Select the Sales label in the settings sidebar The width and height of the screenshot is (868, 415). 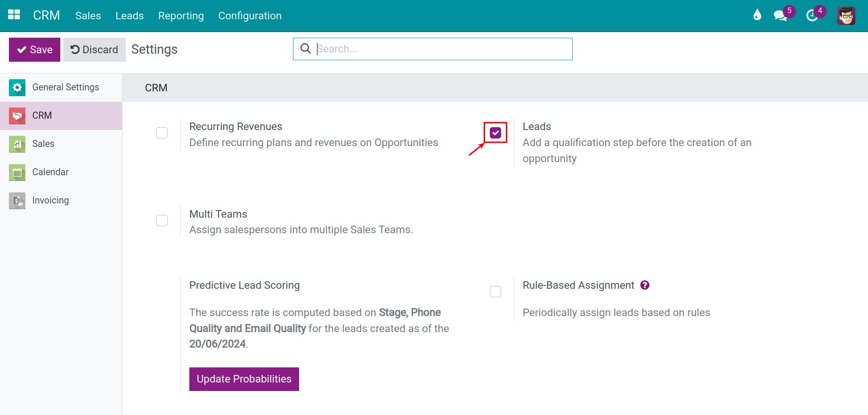[43, 144]
